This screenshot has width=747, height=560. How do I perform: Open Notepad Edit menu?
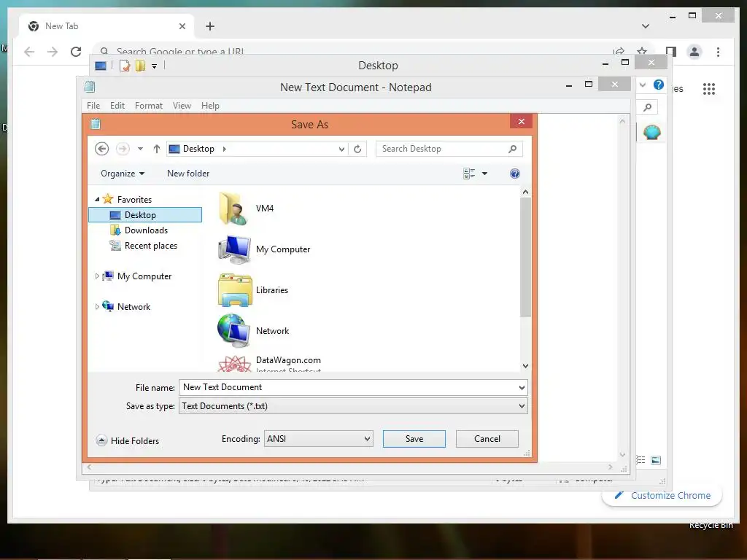tap(117, 105)
